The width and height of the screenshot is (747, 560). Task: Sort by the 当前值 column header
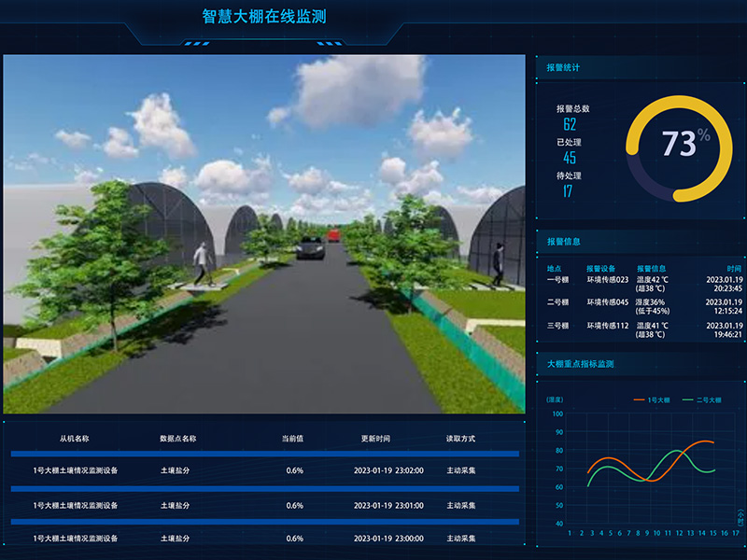click(x=292, y=438)
